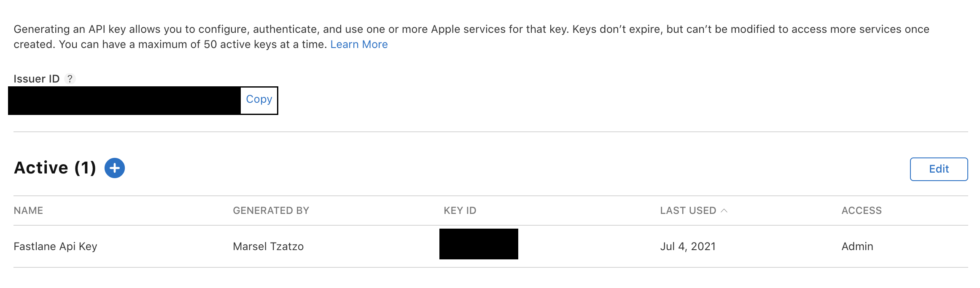Click the Active (1) section heading

coord(55,168)
